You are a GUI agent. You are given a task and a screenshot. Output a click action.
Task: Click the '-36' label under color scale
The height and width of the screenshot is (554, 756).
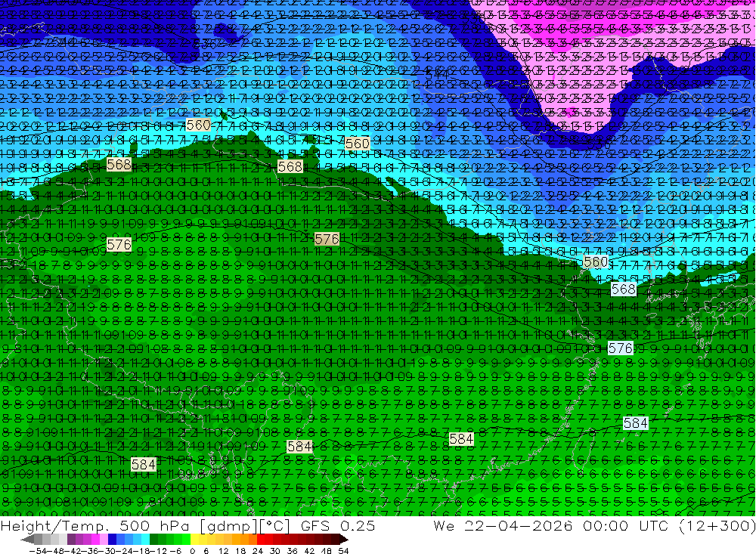click(91, 551)
